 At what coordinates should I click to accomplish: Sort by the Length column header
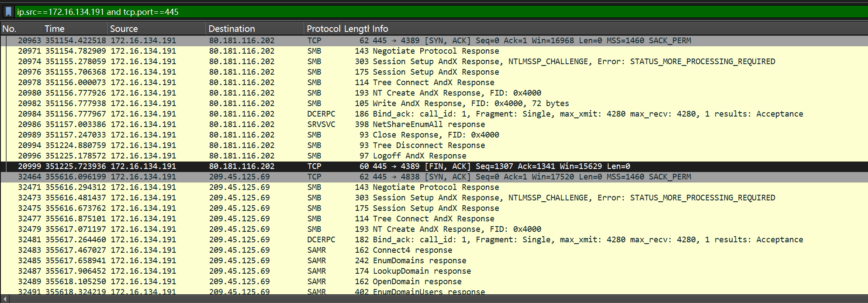(356, 29)
